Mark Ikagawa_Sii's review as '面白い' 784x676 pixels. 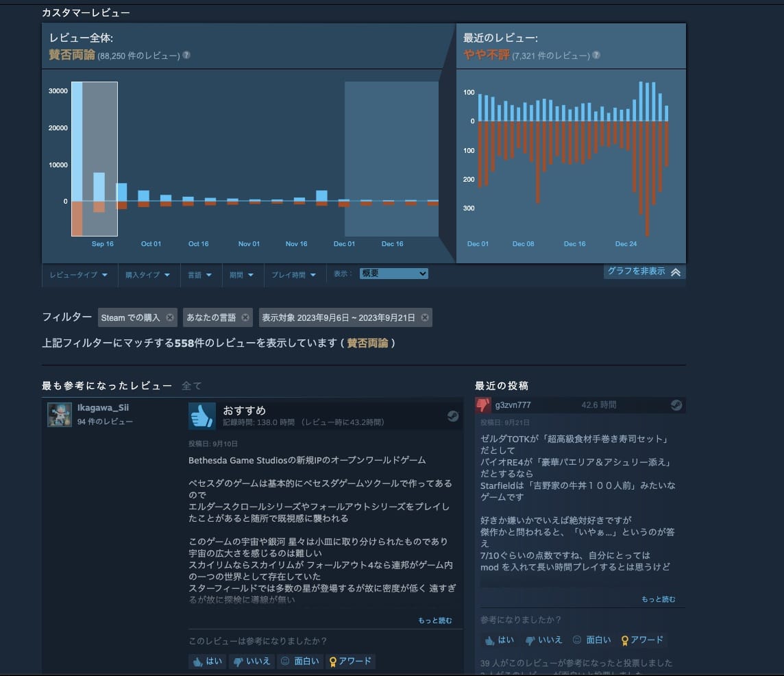click(299, 661)
